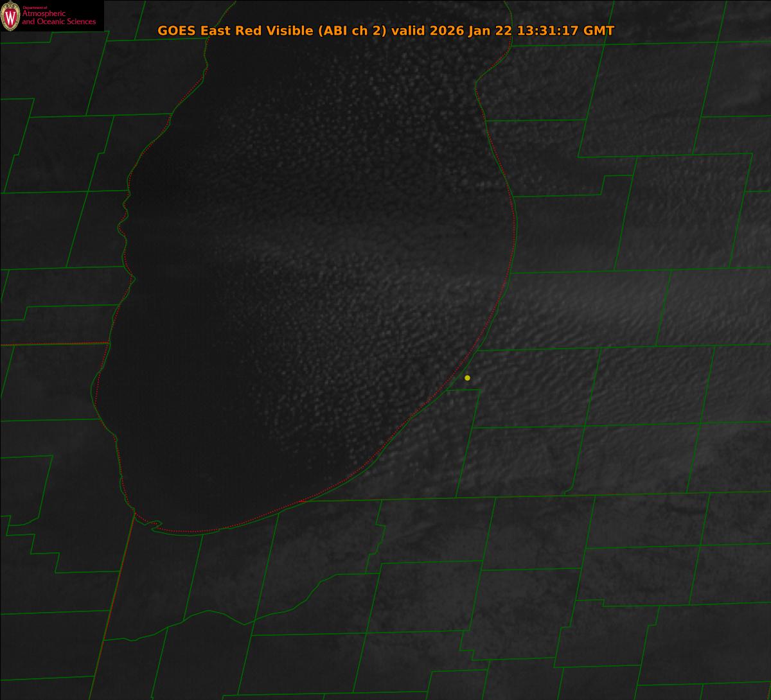The image size is (771, 700).
Task: Click the University of Wisconsin crest logo
Action: tap(10, 16)
